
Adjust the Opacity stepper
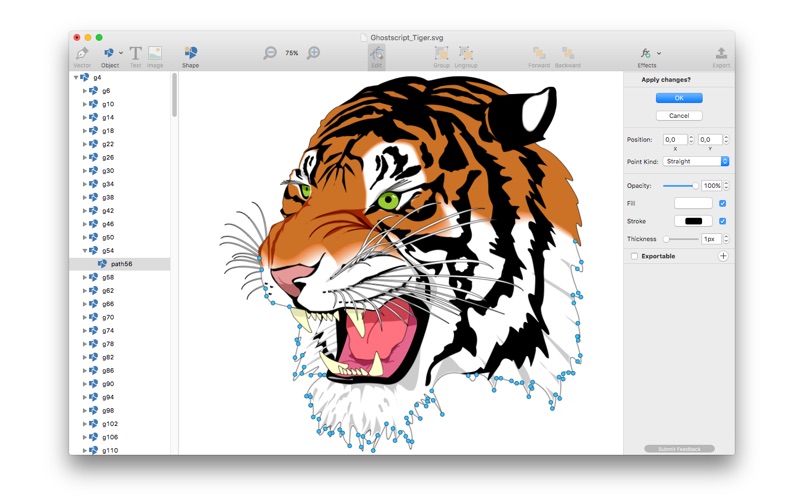[x=726, y=186]
